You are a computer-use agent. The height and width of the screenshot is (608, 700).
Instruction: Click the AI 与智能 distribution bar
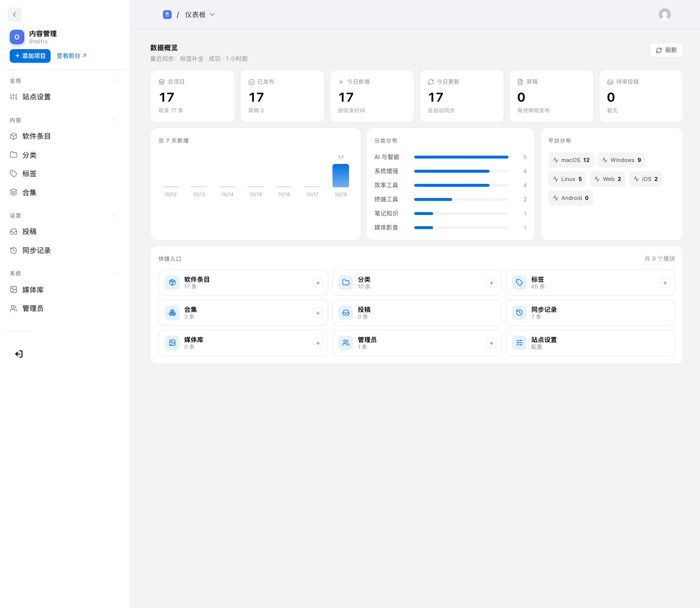[x=461, y=157]
